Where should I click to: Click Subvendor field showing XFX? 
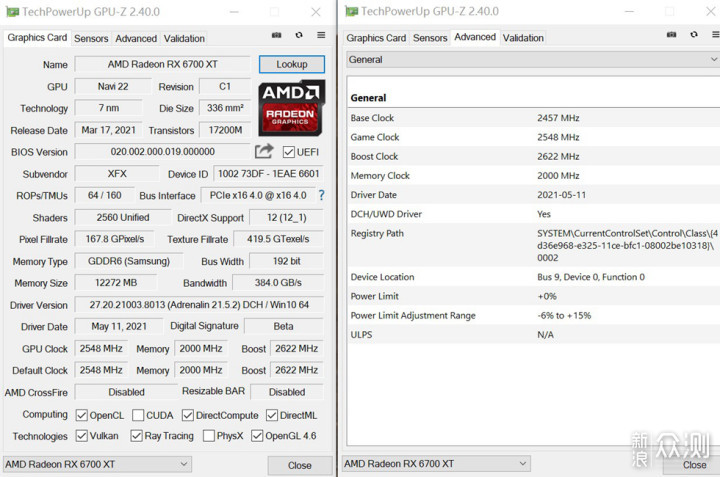click(117, 174)
